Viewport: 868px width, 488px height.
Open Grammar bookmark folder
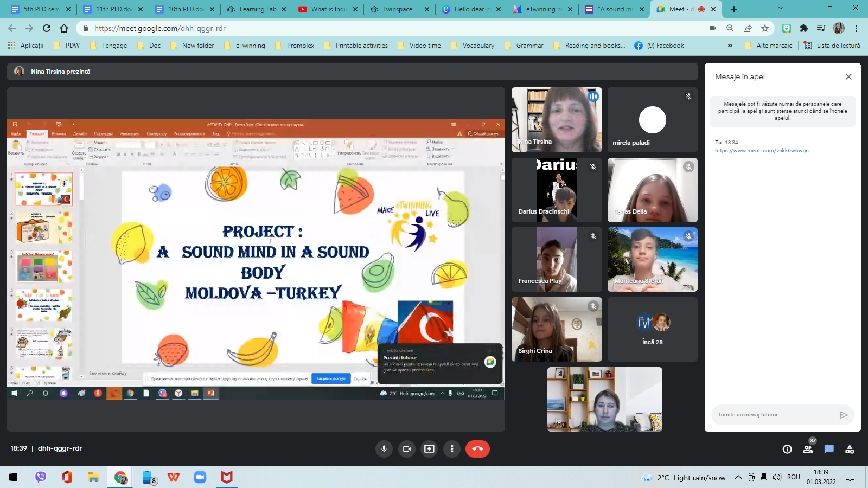click(524, 46)
